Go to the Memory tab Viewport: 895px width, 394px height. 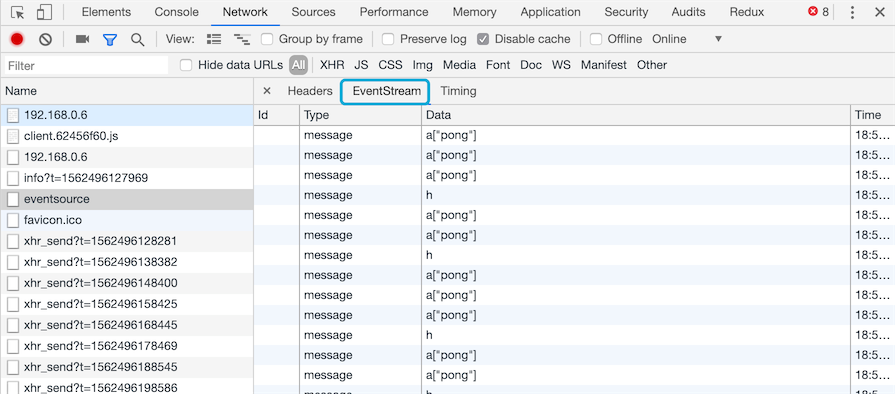click(474, 12)
